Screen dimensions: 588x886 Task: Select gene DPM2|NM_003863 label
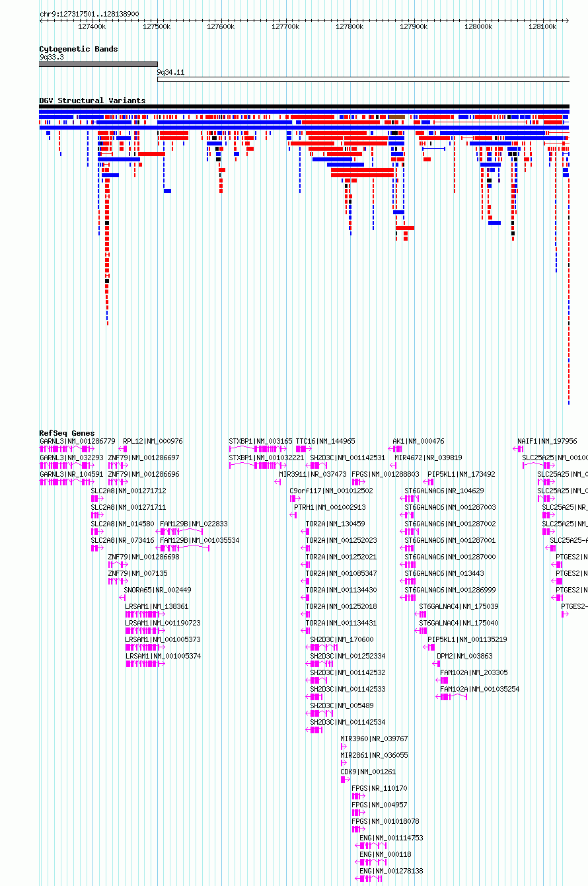tap(465, 656)
